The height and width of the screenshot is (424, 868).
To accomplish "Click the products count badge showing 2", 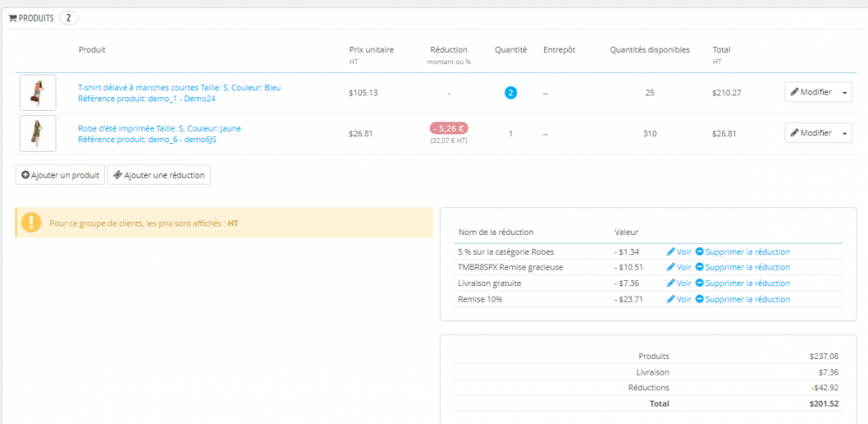I will pyautogui.click(x=69, y=18).
